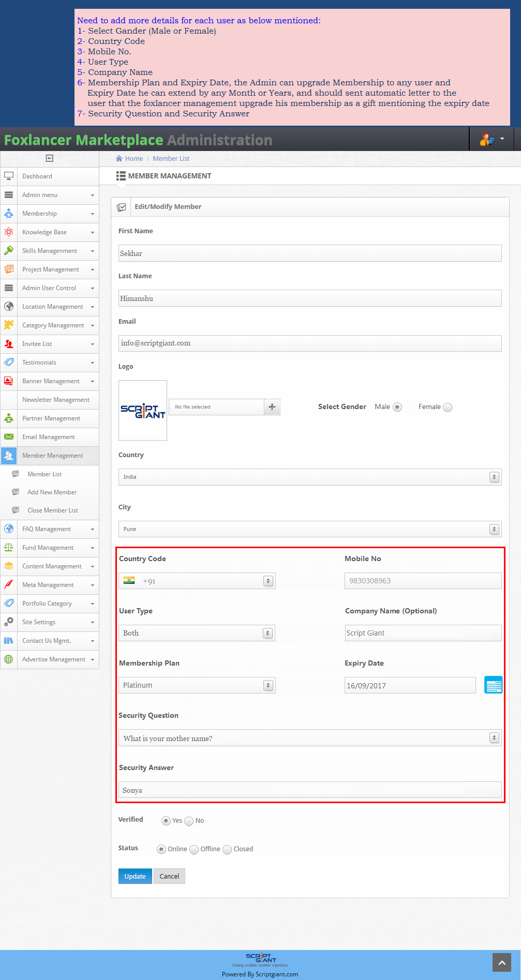This screenshot has width=521, height=980.
Task: Click the Company Name input field
Action: click(x=423, y=633)
